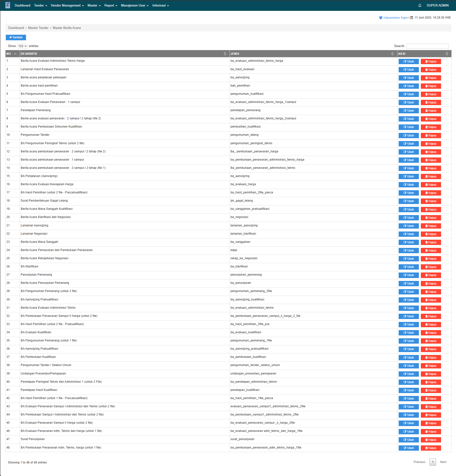The image size is (456, 476).
Task: Select page 1 in pagination
Action: tap(432, 462)
